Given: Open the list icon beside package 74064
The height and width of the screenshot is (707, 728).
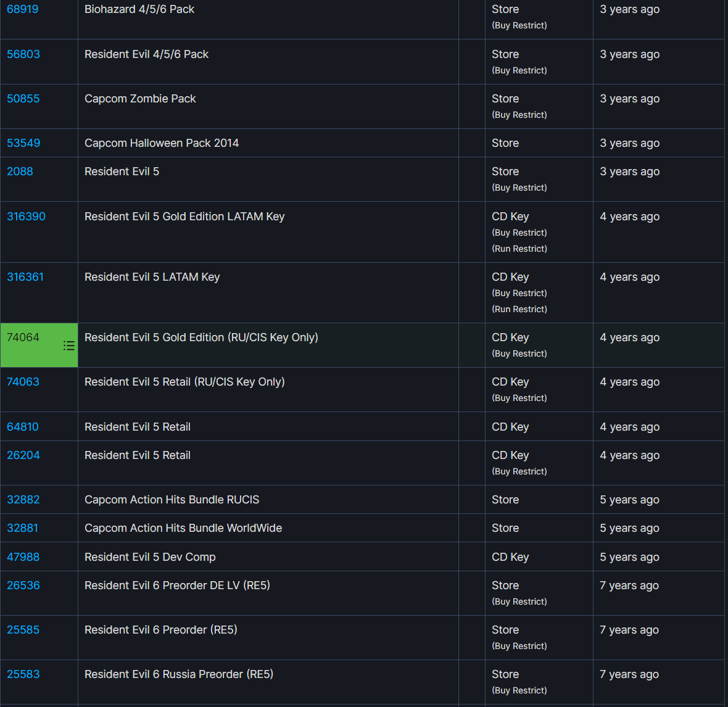Looking at the screenshot, I should pos(68,345).
